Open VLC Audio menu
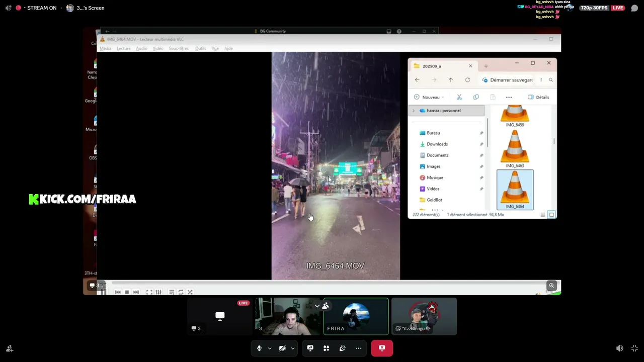 click(141, 48)
